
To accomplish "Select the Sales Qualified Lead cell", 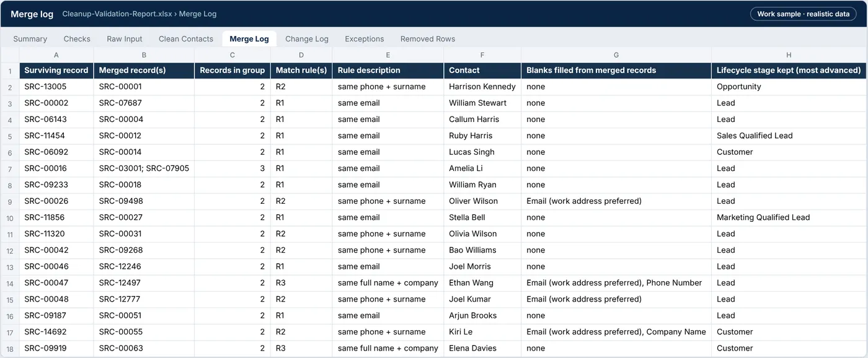I will click(789, 136).
